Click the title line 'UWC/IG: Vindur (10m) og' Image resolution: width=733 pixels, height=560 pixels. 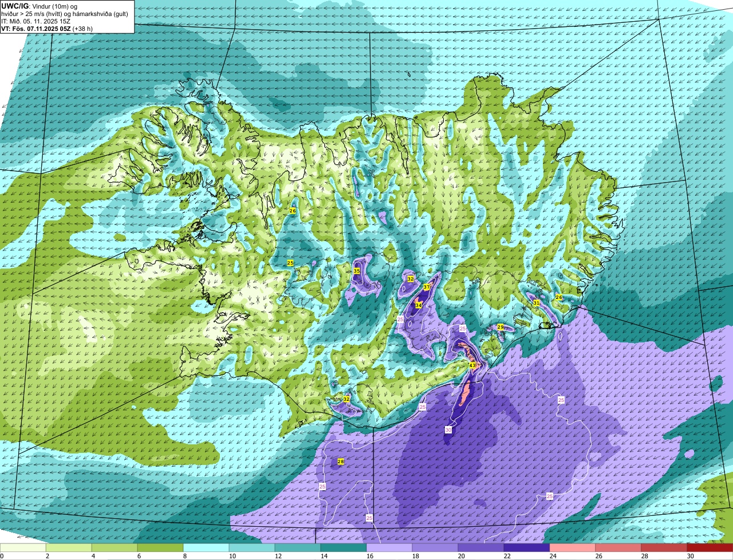tap(40, 6)
